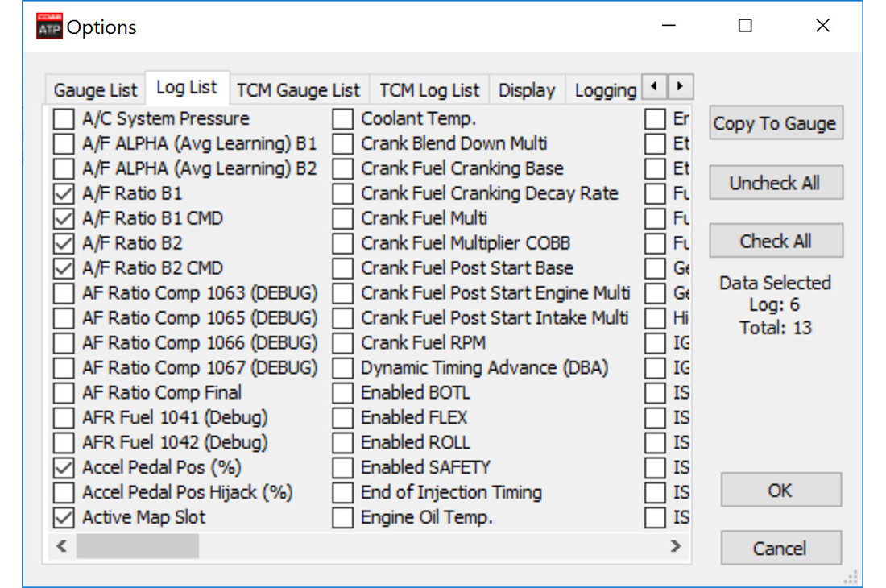Close the Options window
The width and height of the screenshot is (886, 588).
click(822, 26)
